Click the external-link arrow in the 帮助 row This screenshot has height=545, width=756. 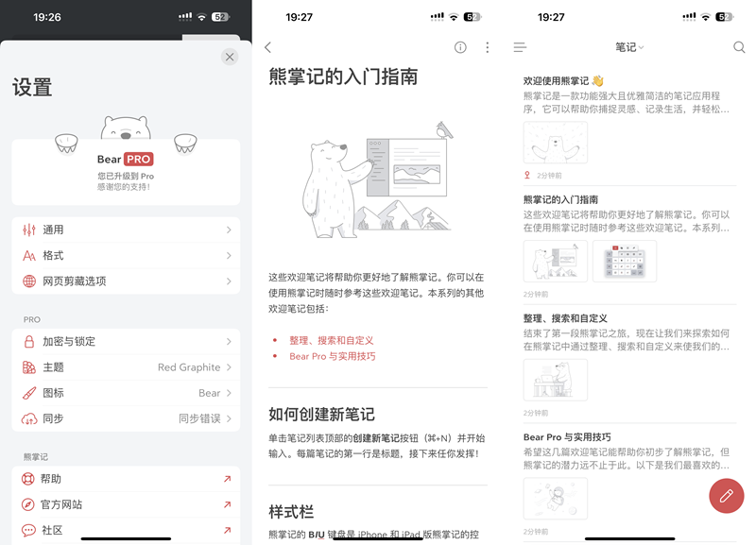[227, 479]
